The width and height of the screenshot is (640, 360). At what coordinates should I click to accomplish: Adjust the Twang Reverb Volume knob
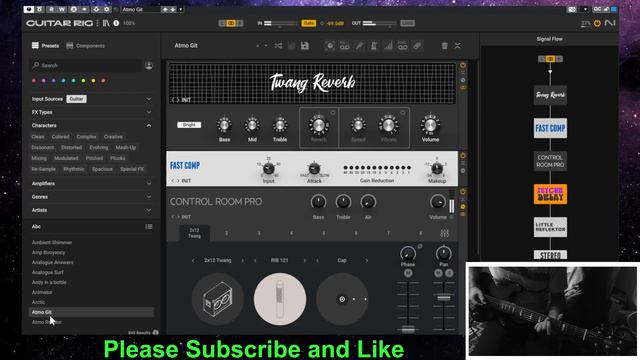[x=430, y=125]
